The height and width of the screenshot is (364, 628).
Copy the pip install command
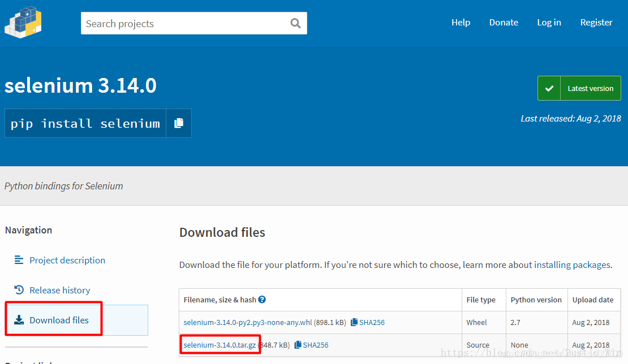coord(179,123)
